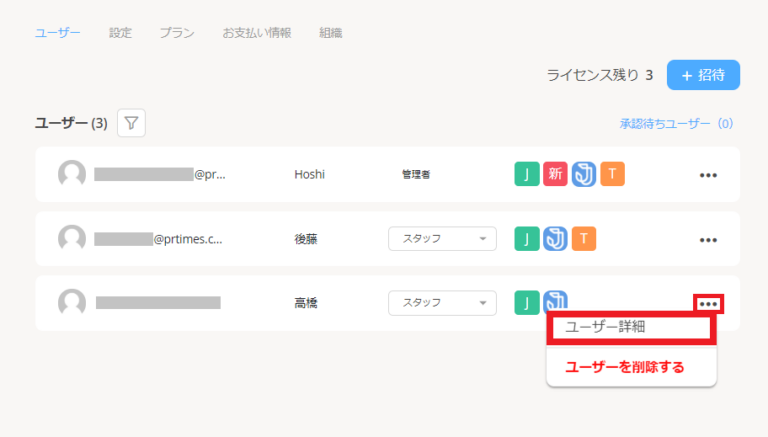
Task: Choose ユーザーを削除する in the context menu
Action: pyautogui.click(x=625, y=367)
